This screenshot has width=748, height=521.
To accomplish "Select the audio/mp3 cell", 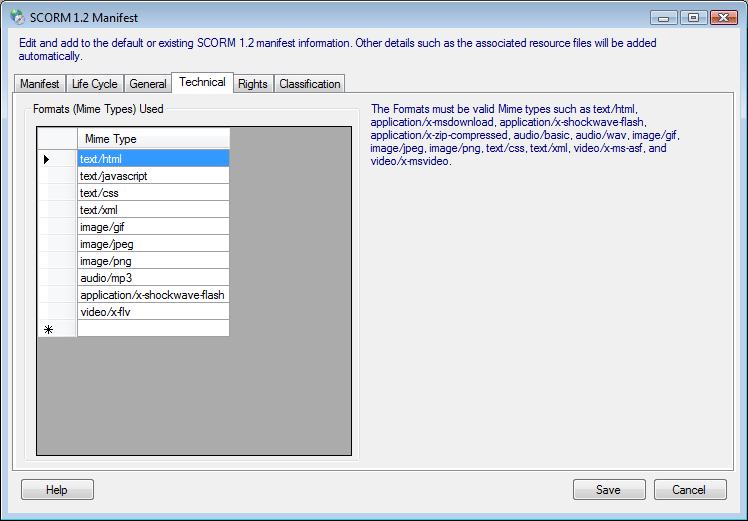I will 153,278.
